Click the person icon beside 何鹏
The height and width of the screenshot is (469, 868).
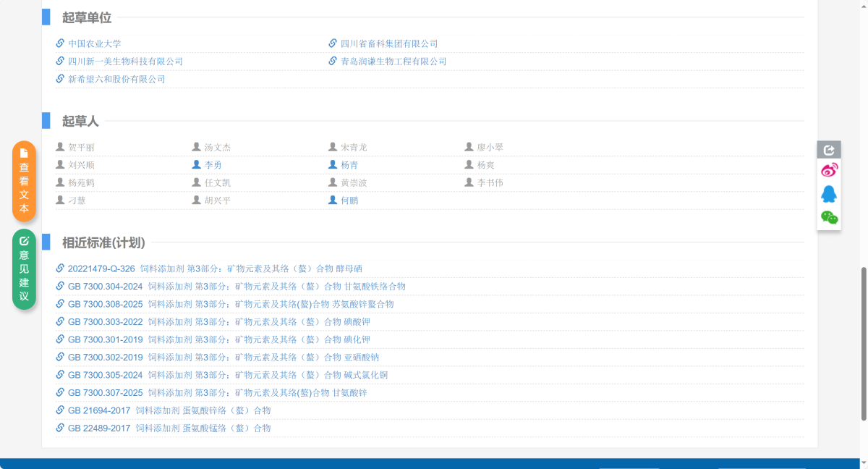pos(333,200)
